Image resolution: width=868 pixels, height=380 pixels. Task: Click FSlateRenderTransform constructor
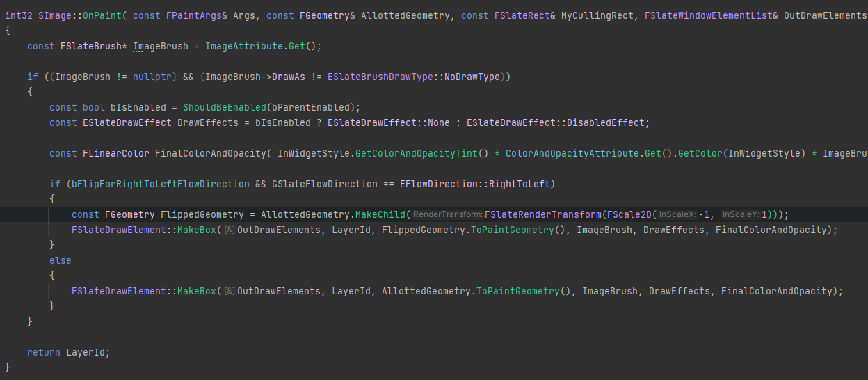coord(542,214)
